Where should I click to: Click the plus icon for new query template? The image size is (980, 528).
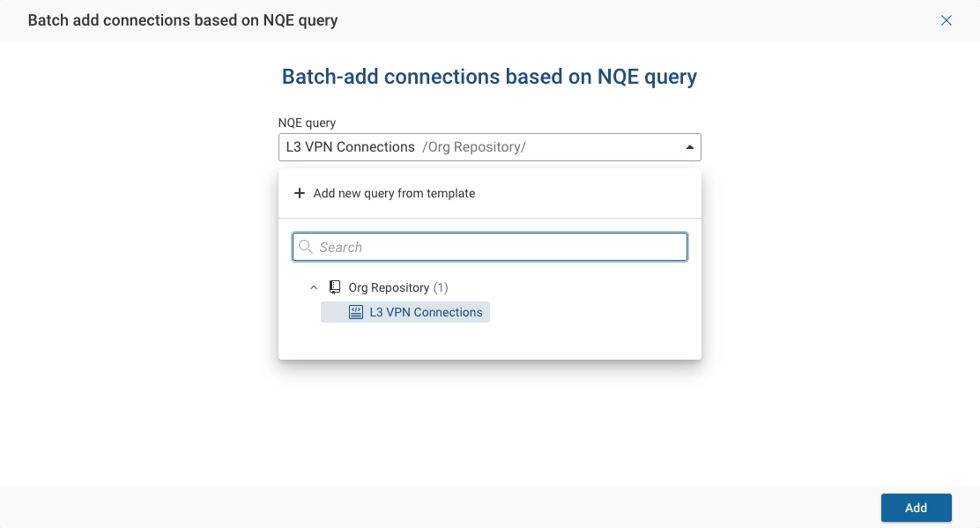[300, 193]
